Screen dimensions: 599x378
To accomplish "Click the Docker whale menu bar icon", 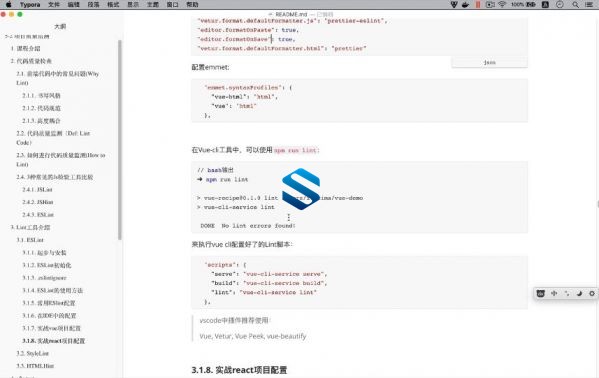I will [465, 5].
